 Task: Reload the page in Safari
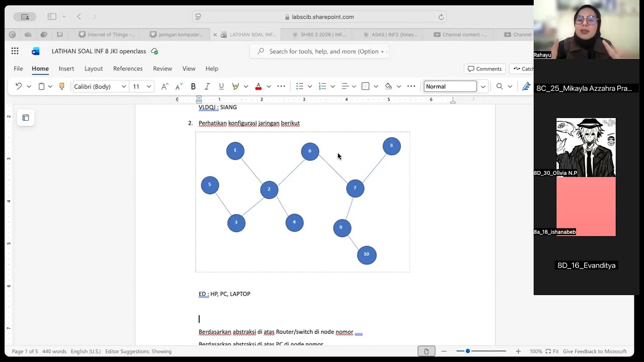coord(441,17)
